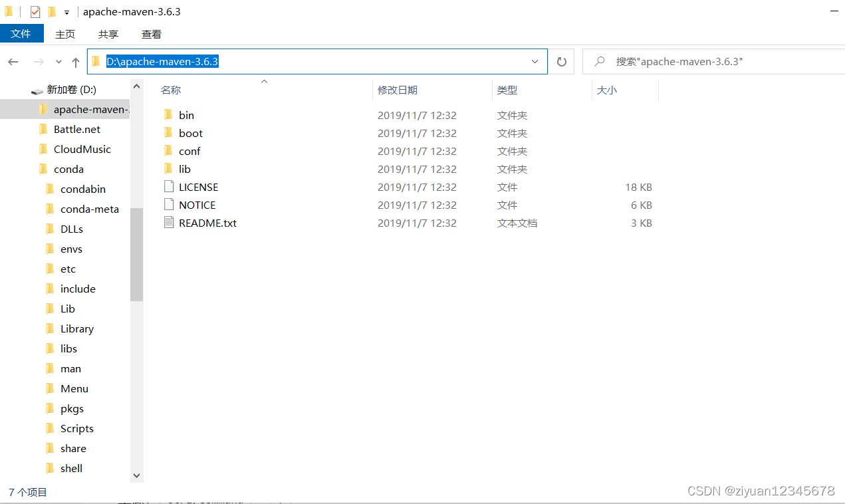Click the address bar path field

point(317,61)
